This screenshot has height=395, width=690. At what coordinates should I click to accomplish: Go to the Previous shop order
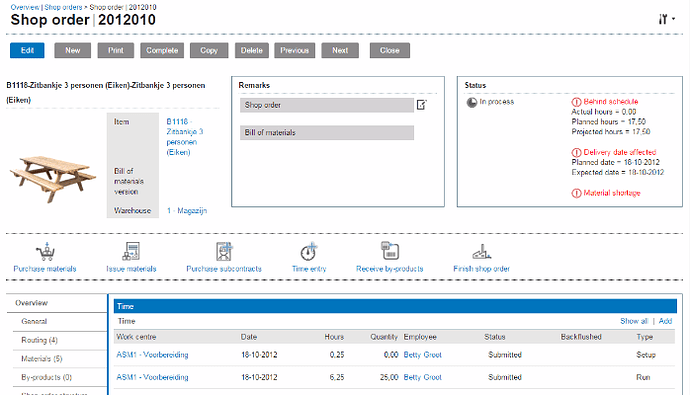click(x=294, y=50)
